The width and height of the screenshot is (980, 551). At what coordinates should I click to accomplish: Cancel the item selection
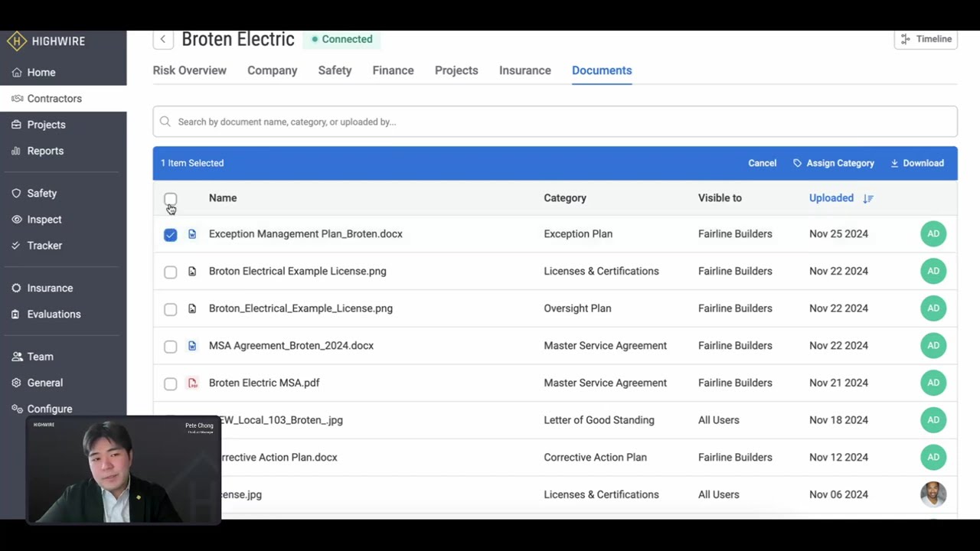(762, 163)
